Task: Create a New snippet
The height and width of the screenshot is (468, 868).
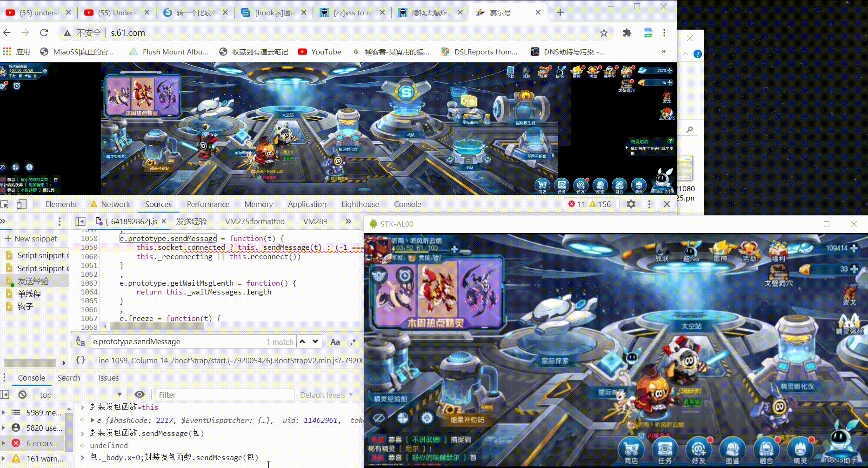Action: pyautogui.click(x=31, y=239)
